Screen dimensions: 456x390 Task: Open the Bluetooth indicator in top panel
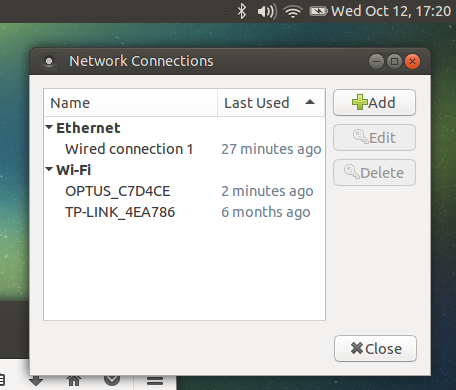pyautogui.click(x=242, y=11)
